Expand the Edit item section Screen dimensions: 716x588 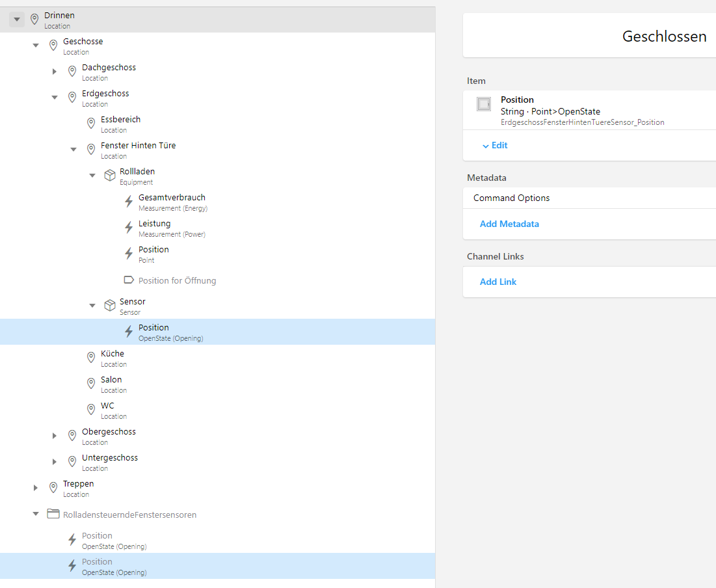[x=495, y=146]
